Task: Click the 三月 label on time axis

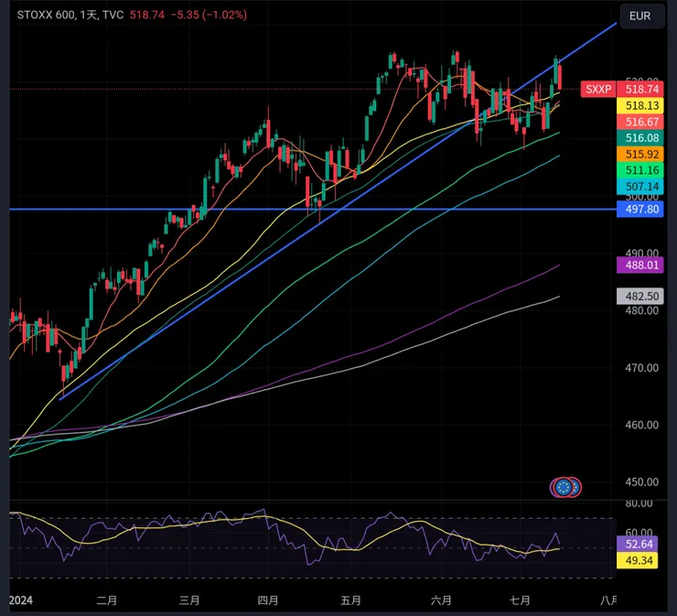Action: (189, 600)
